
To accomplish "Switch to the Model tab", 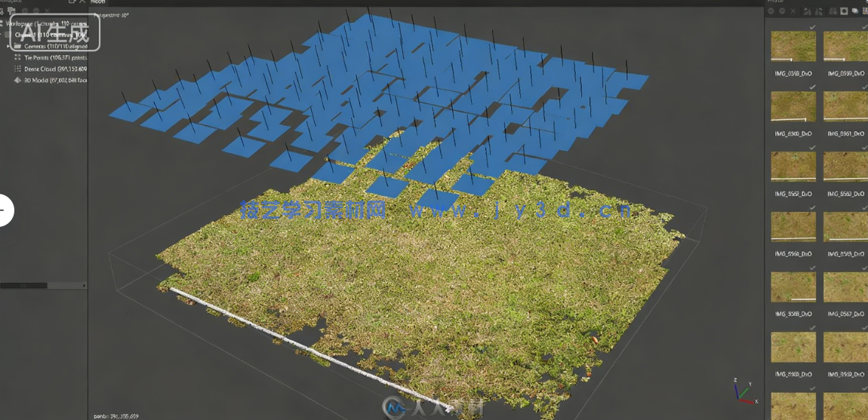I will pos(98,2).
